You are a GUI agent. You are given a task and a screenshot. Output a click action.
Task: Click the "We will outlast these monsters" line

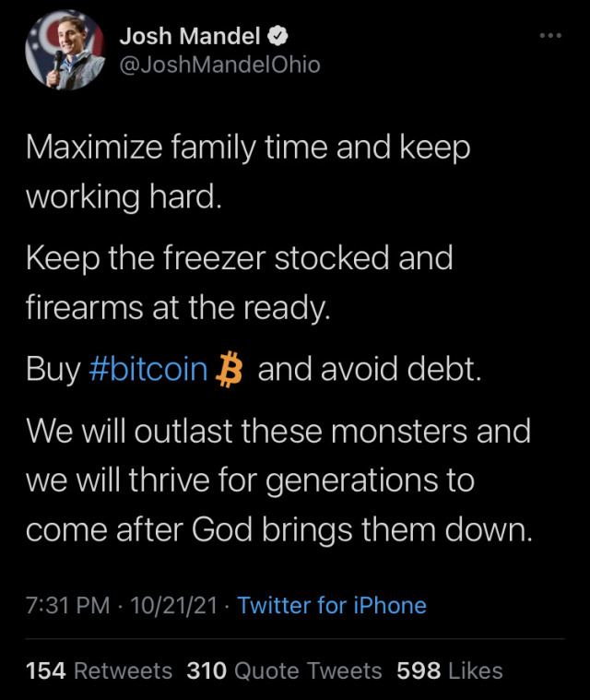click(x=278, y=431)
